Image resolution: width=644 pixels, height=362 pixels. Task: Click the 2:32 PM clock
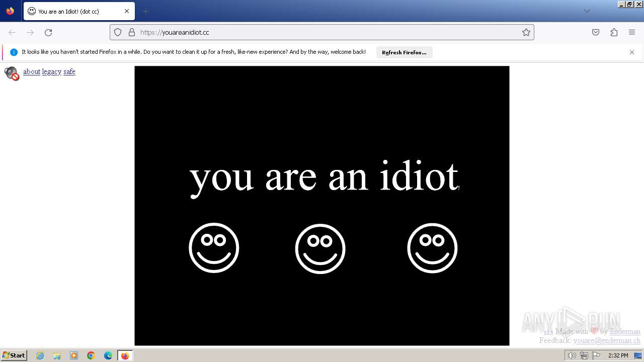point(618,355)
